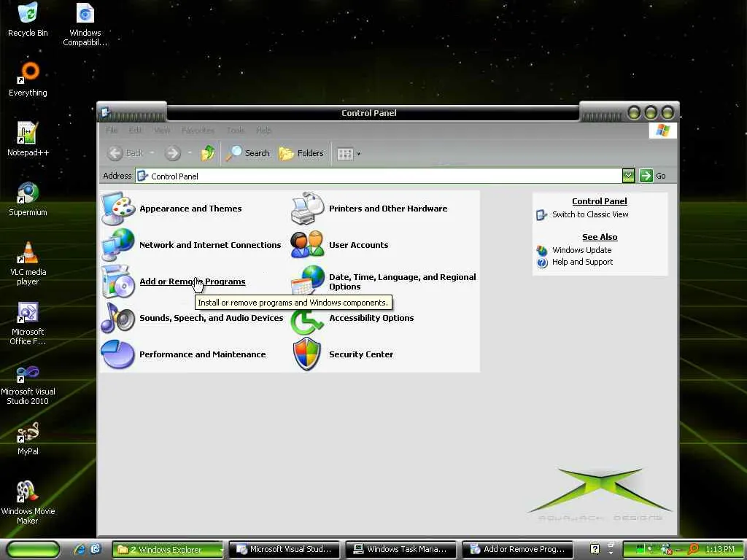Click the taskbar clock showing 1:13 PM

click(719, 549)
